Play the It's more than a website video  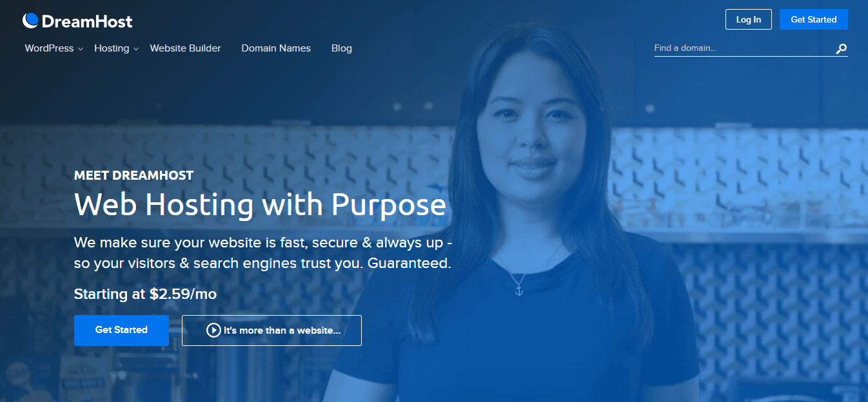[271, 330]
